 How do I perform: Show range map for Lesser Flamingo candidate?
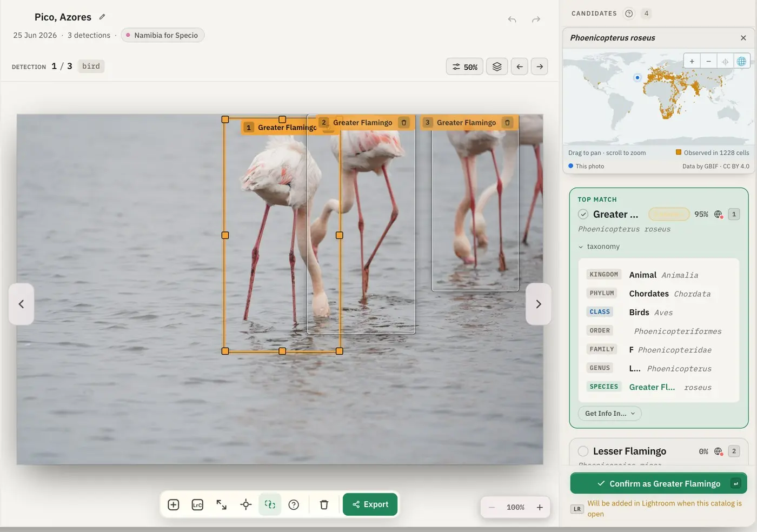pyautogui.click(x=719, y=451)
